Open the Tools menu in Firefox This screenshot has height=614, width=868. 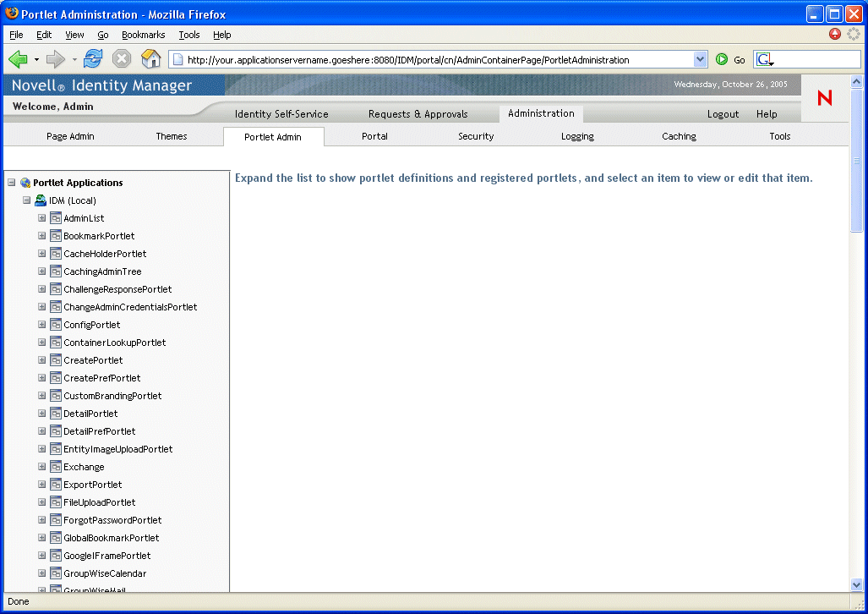(188, 35)
